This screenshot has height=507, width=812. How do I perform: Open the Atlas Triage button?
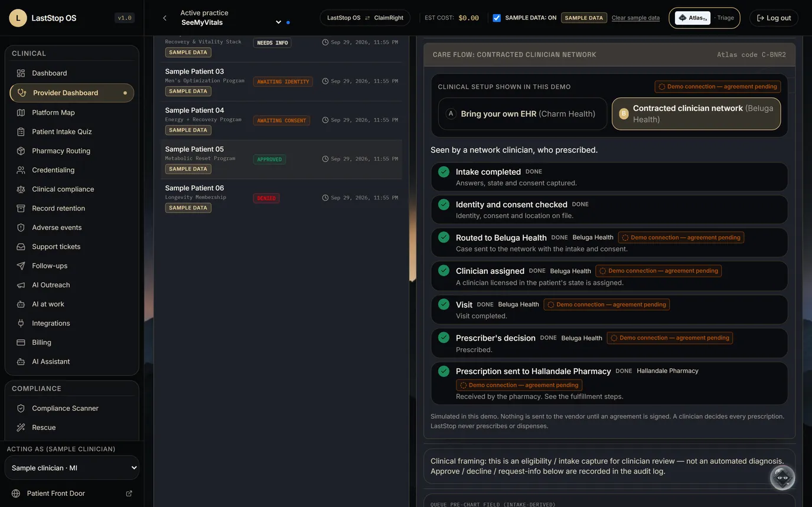pyautogui.click(x=705, y=18)
